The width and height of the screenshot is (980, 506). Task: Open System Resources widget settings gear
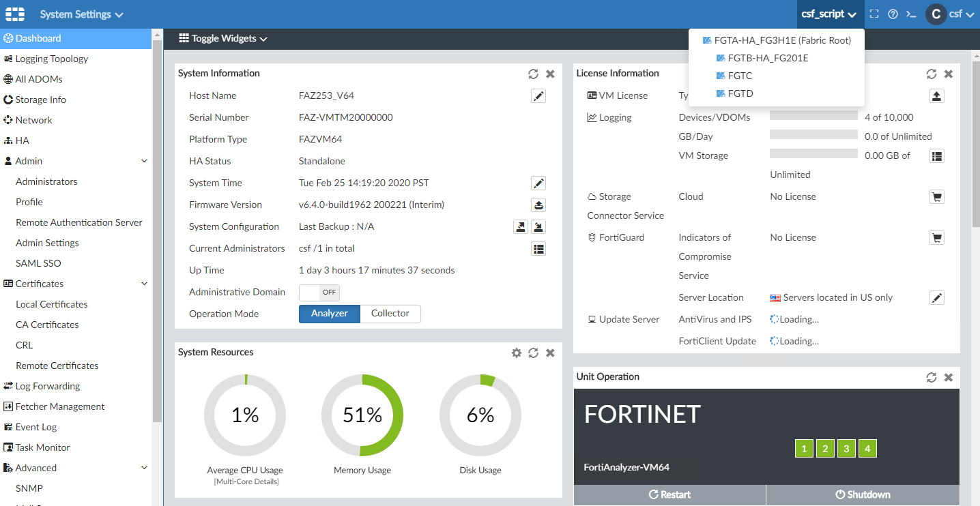point(517,353)
